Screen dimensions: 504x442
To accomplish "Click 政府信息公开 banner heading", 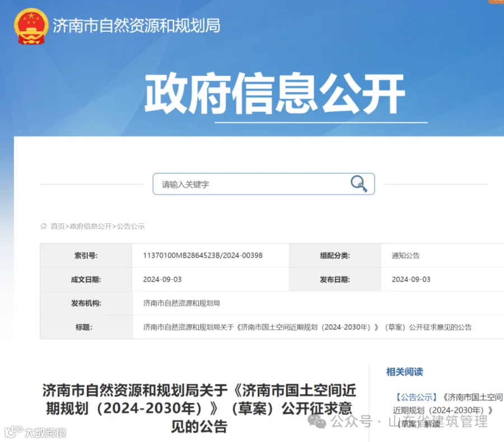I will click(275, 93).
